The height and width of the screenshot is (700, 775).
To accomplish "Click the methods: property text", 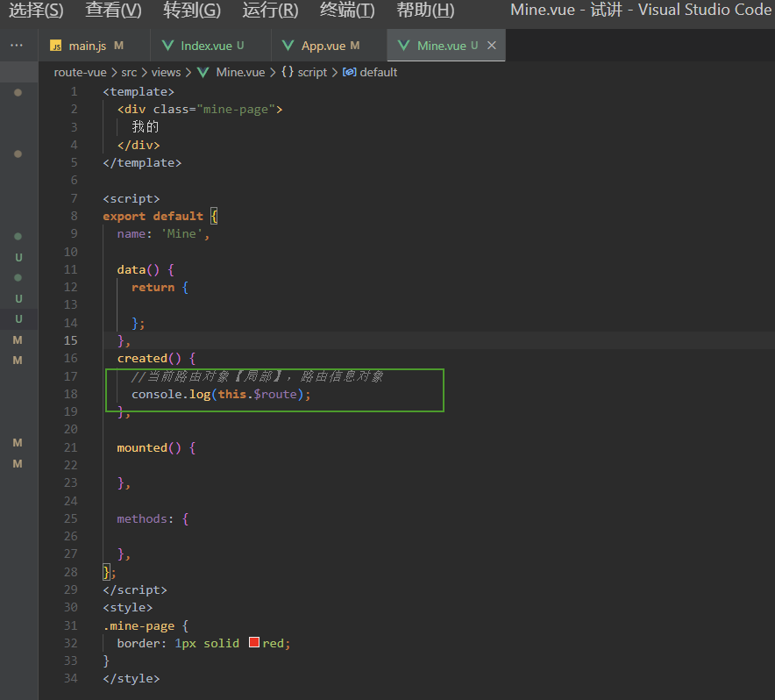I will 146,518.
